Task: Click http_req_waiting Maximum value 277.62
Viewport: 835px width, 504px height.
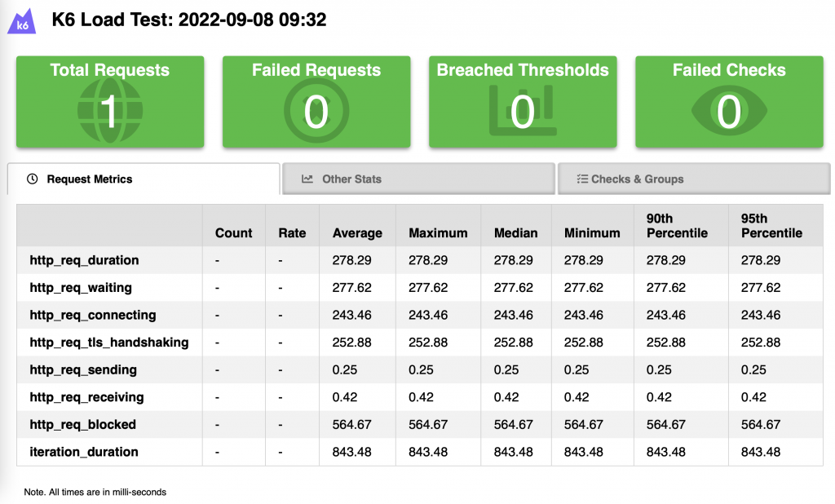Action: click(428, 288)
